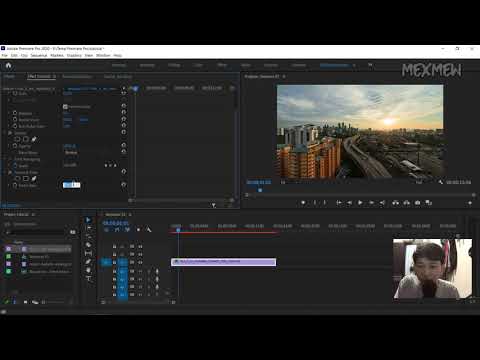Add a marker from the timeline header
Screen dimensions: 480x360
pyautogui.click(x=138, y=230)
